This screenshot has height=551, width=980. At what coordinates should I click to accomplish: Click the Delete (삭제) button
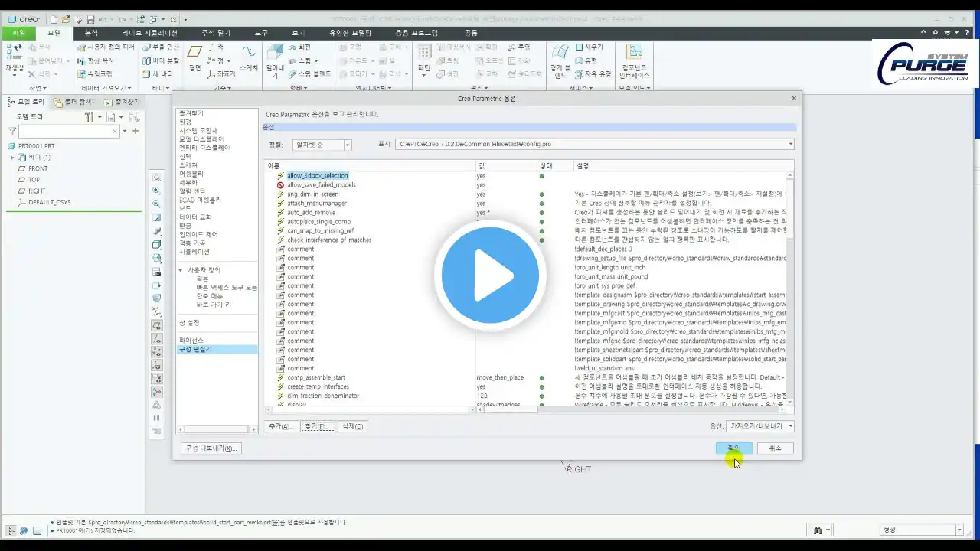coord(352,426)
